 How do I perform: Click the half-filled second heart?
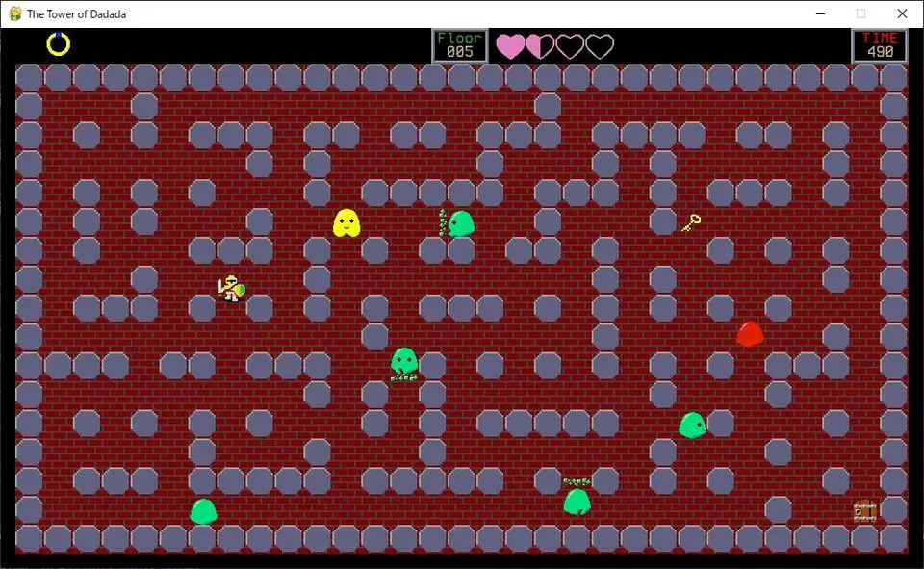tap(540, 46)
